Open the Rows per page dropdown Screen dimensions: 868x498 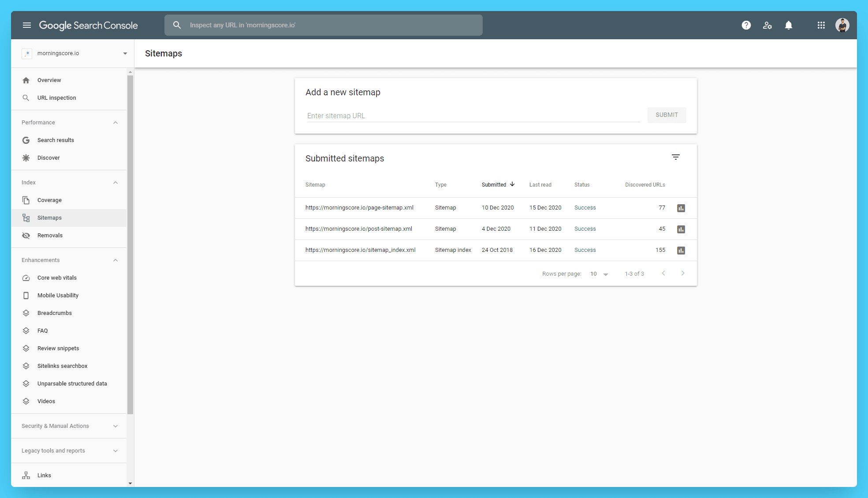click(599, 274)
